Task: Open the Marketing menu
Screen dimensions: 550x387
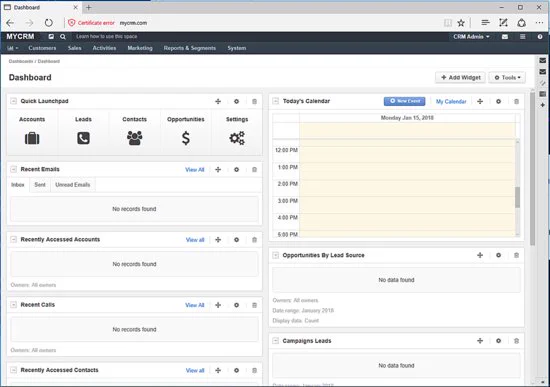Action: click(140, 48)
